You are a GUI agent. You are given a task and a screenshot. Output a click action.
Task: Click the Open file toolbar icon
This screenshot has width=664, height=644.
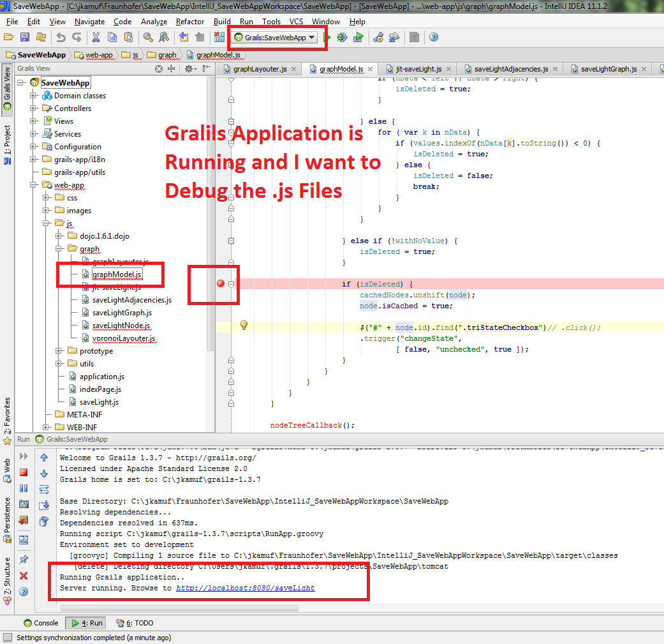pos(8,37)
